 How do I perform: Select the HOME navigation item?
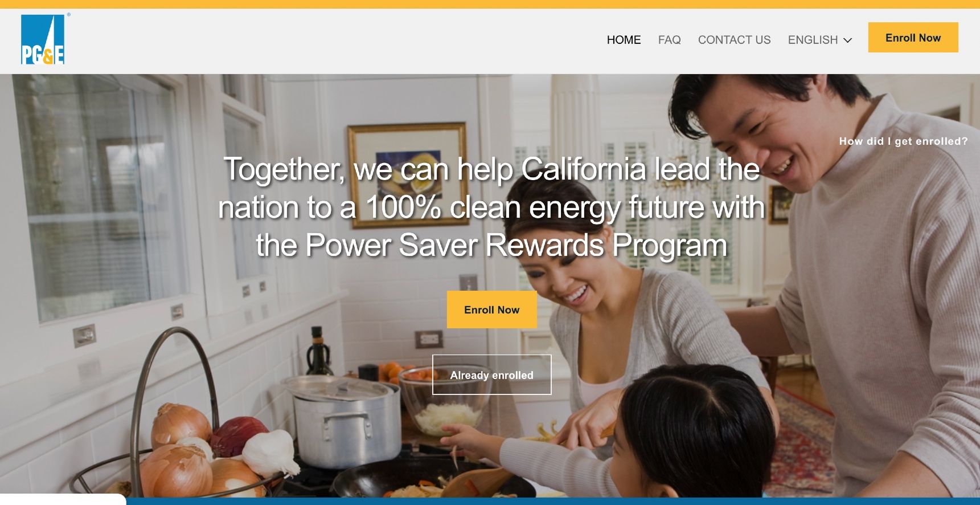tap(624, 40)
